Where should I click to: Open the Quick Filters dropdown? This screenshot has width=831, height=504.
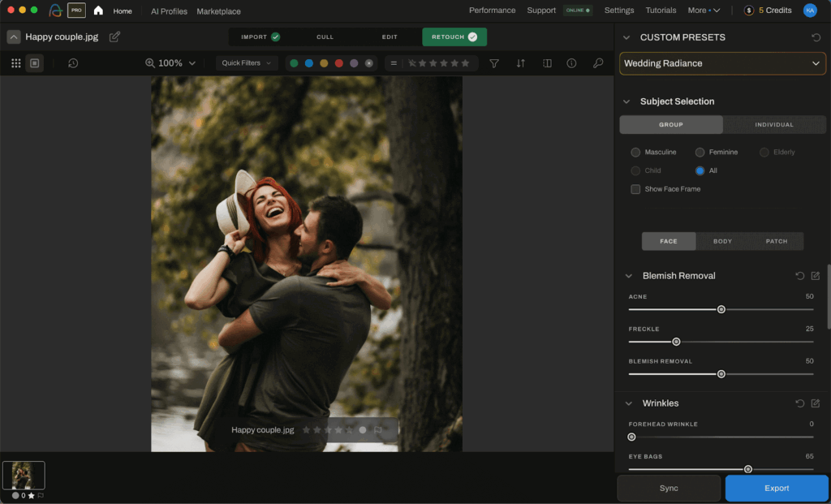tap(246, 62)
